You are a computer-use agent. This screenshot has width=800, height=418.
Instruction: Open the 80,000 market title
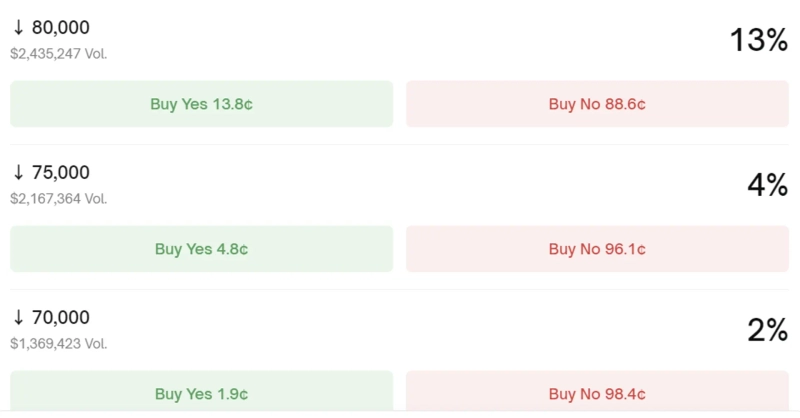[x=61, y=28]
